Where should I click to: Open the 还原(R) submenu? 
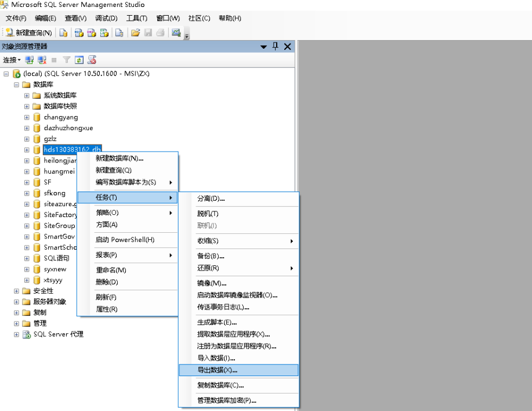coord(208,268)
